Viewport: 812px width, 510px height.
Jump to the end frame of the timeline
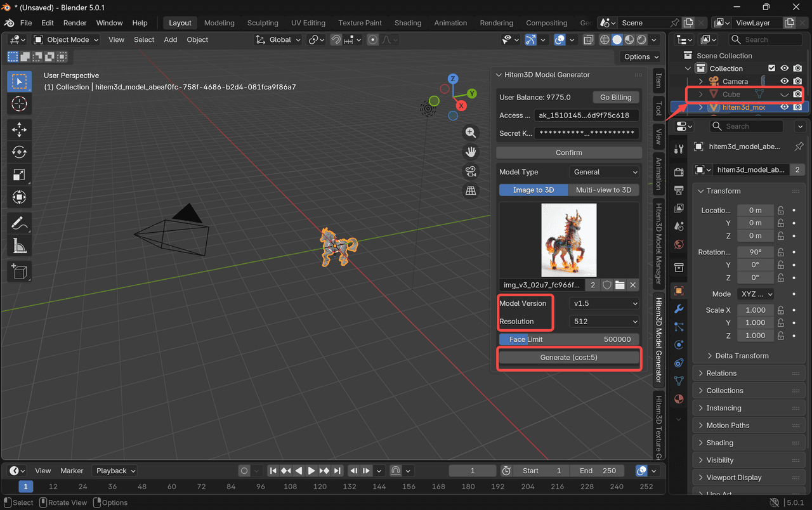pyautogui.click(x=337, y=471)
